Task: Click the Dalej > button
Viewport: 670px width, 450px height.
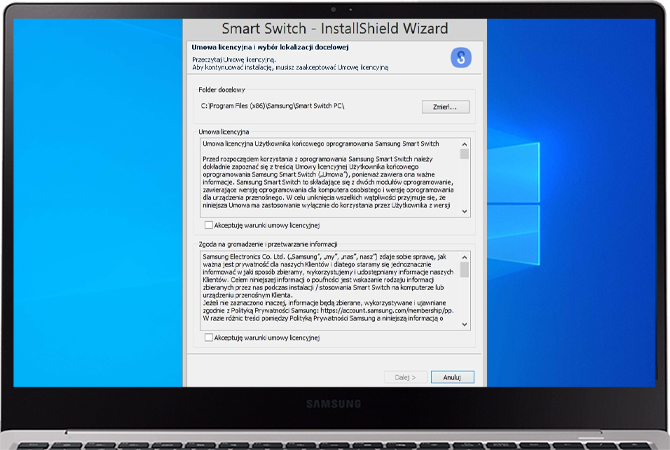Action: [x=405, y=377]
